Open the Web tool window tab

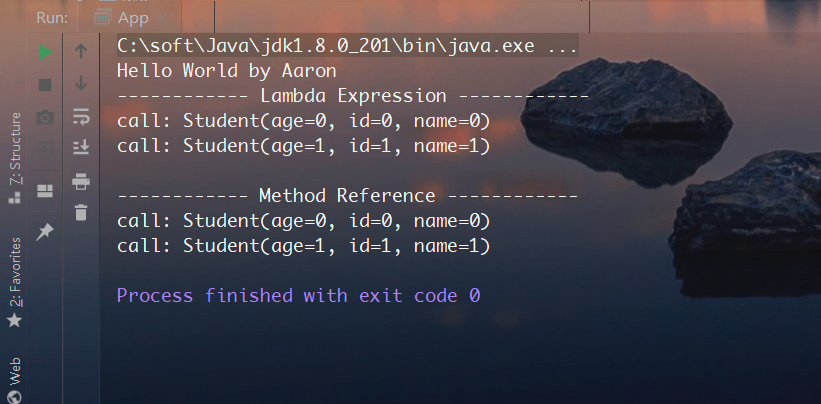pyautogui.click(x=14, y=377)
